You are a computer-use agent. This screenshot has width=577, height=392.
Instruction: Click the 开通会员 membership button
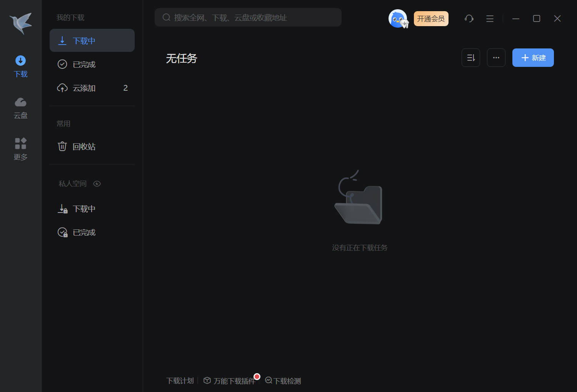point(431,18)
